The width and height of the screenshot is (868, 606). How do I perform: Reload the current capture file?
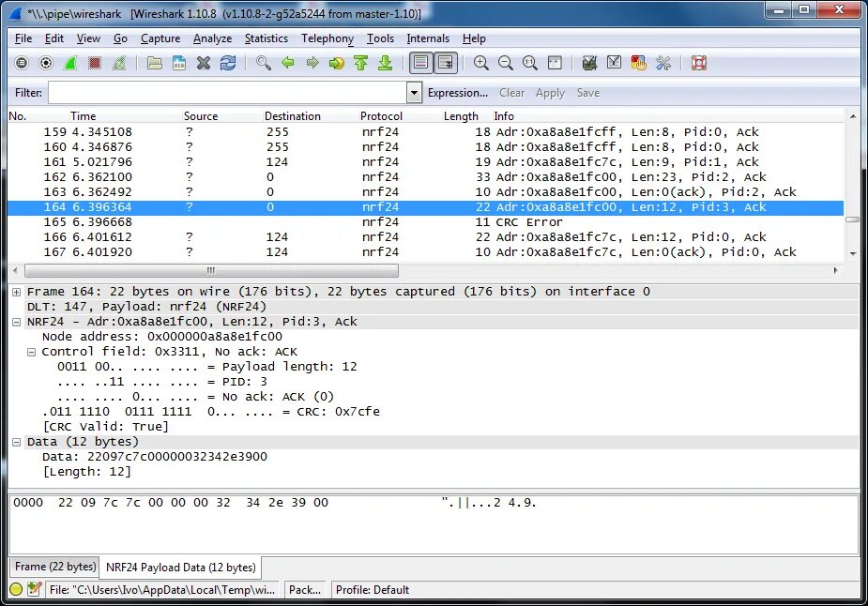228,63
